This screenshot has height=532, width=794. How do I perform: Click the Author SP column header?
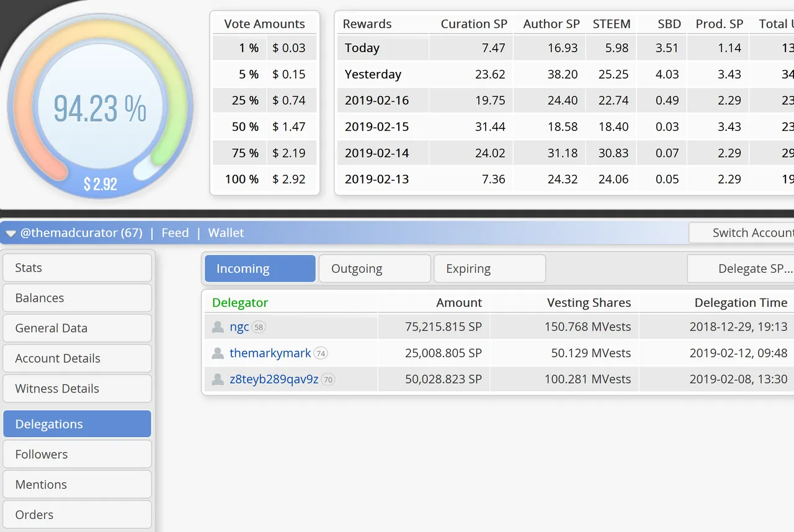click(x=551, y=24)
